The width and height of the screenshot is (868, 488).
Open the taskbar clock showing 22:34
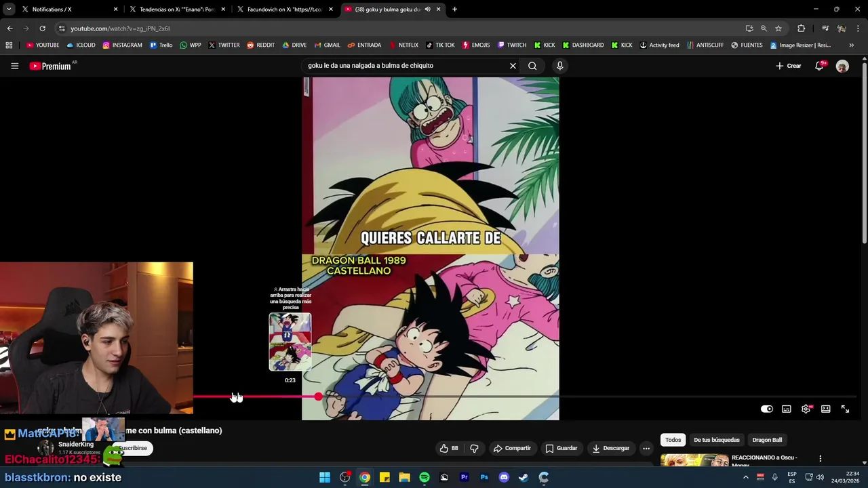(845, 477)
